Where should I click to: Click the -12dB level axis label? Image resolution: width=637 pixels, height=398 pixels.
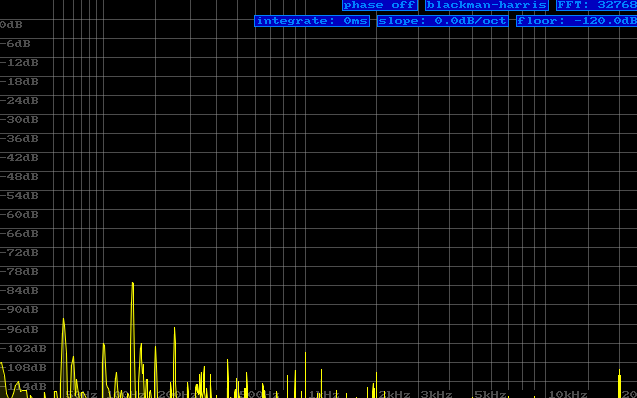pos(19,63)
